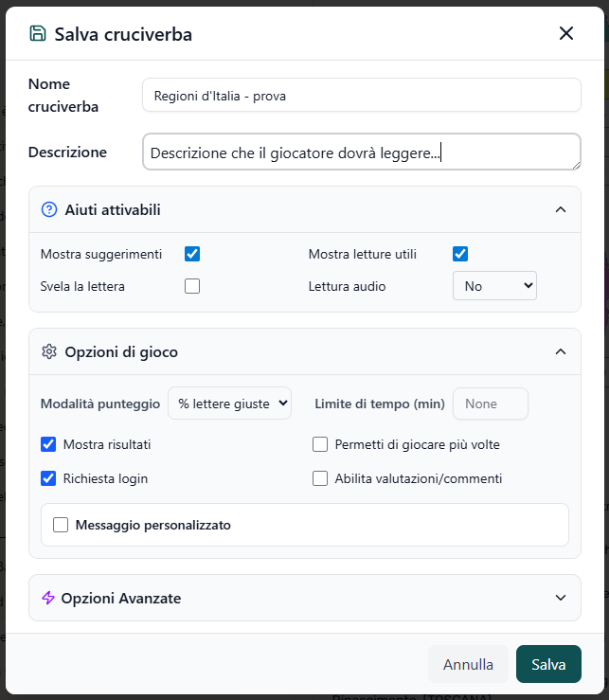
Task: Collapse the Aiuti attivabili section using its chevron
Action: (x=561, y=209)
